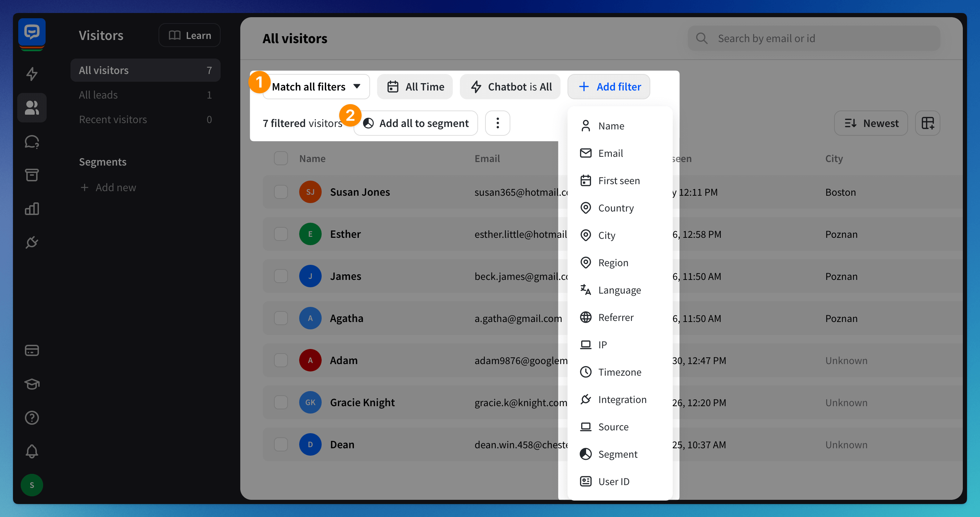The image size is (980, 517).
Task: Click the customize table columns icon
Action: click(927, 123)
